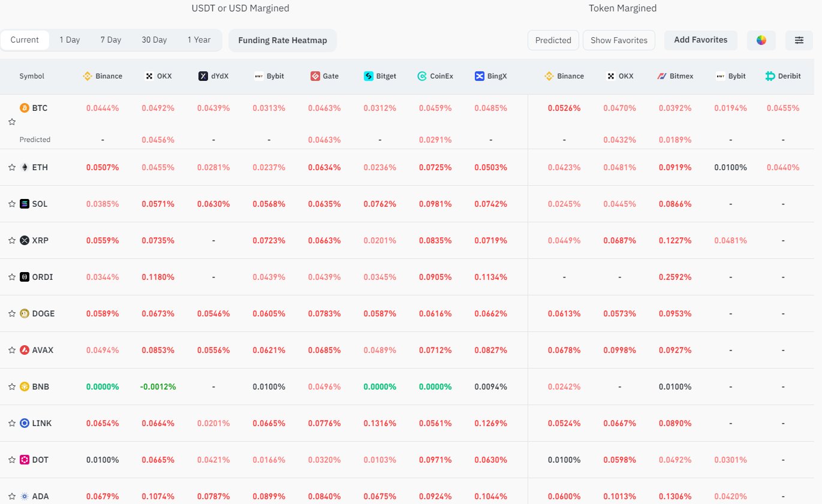The image size is (822, 504).
Task: Click the Gate exchange logo
Action: 315,76
